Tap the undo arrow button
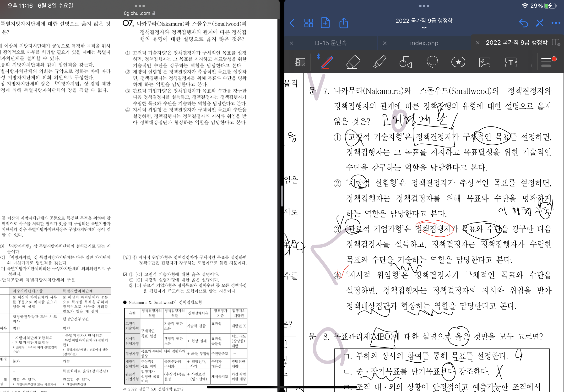The width and height of the screenshot is (564, 392). pos(523,23)
